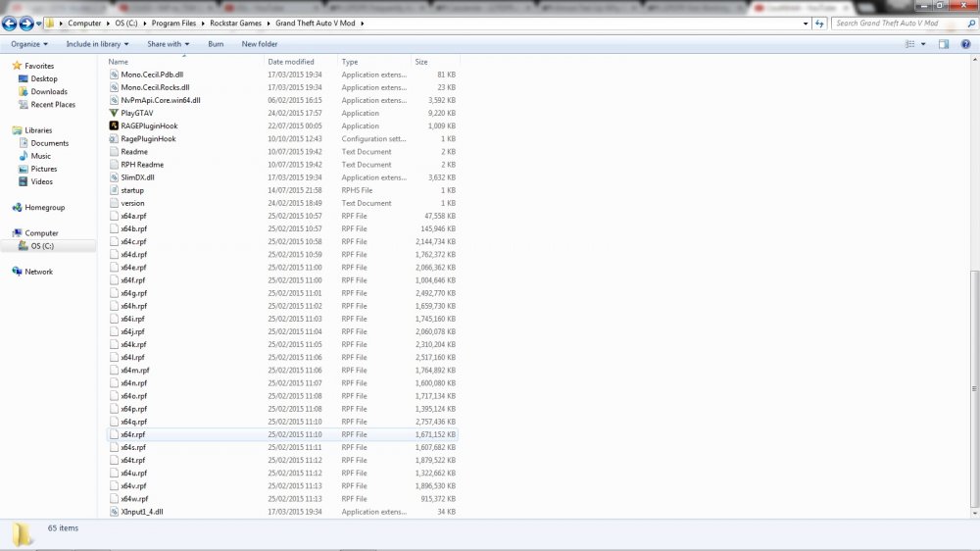Select the XInput1_4.dll file icon

pyautogui.click(x=114, y=512)
